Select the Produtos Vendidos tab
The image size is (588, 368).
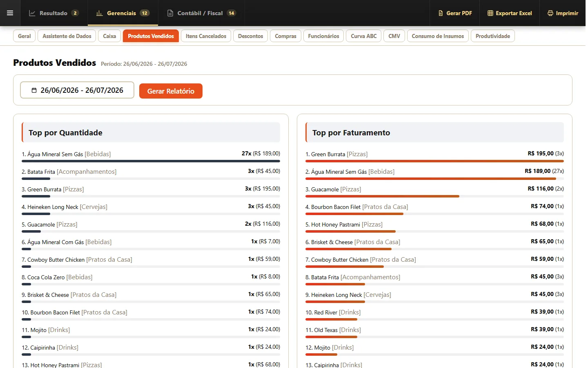click(151, 36)
